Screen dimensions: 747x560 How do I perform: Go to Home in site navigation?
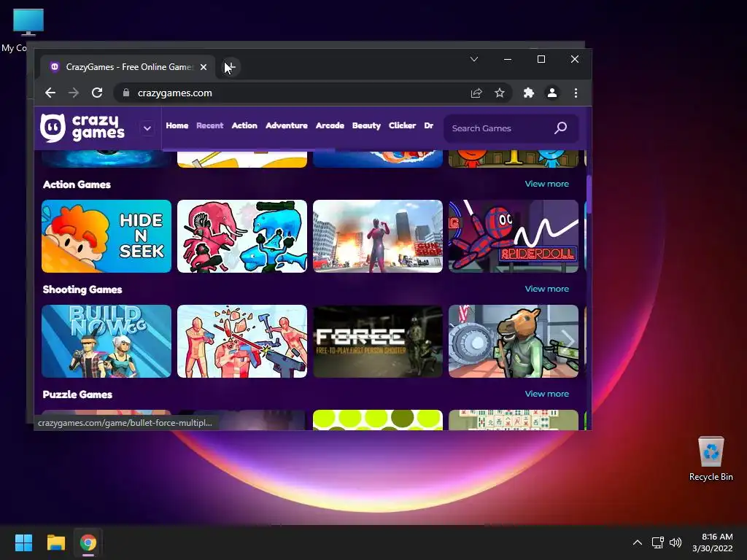[x=177, y=125]
